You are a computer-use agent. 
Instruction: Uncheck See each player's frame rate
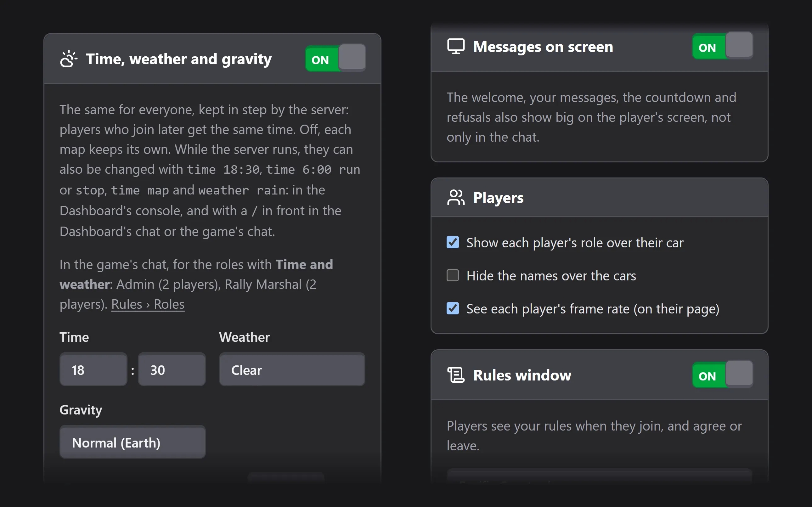pyautogui.click(x=453, y=308)
